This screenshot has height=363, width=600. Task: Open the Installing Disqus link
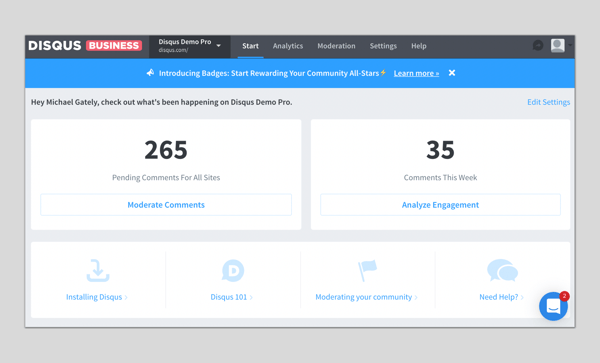coord(96,297)
